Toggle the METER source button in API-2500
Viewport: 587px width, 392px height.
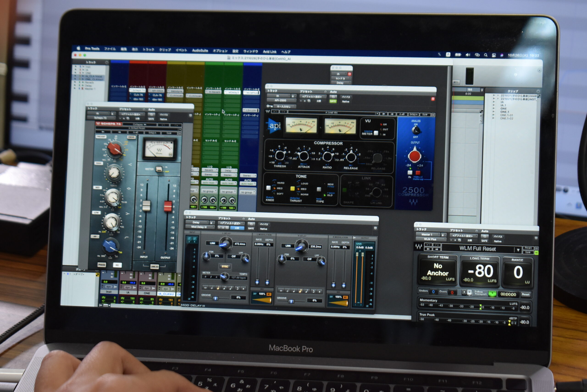tap(376, 133)
